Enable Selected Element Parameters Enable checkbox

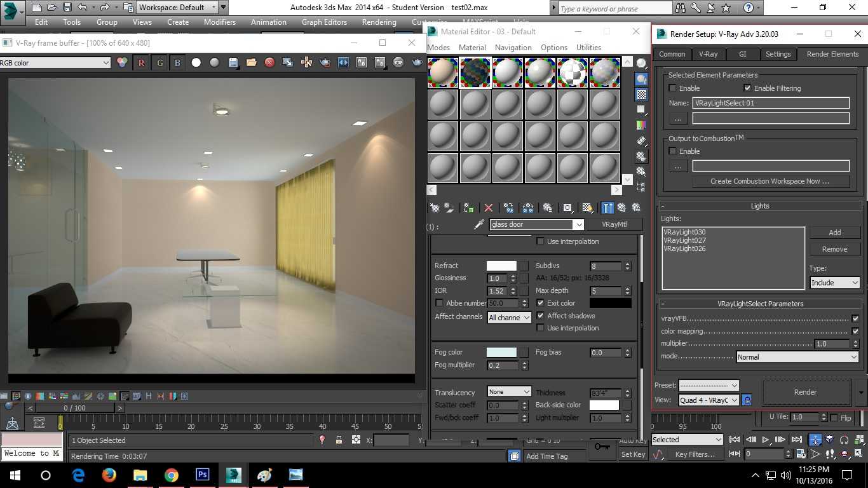click(673, 88)
